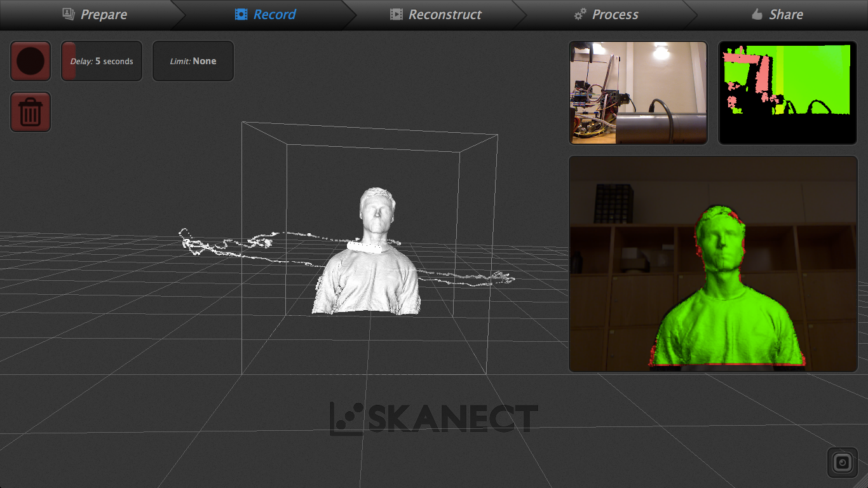Click the 3D bust model in the viewport
Image resolution: width=868 pixels, height=488 pixels.
(367, 251)
